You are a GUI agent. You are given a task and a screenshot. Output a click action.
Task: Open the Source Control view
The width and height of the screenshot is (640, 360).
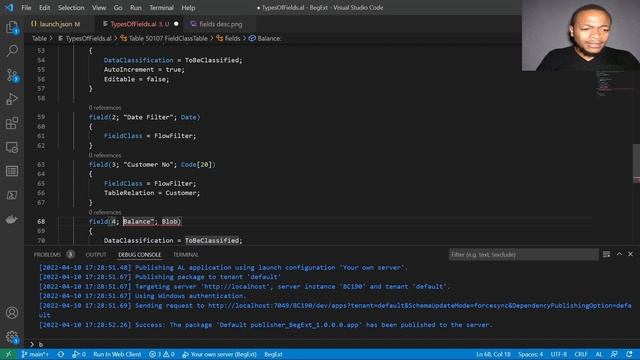(12, 75)
